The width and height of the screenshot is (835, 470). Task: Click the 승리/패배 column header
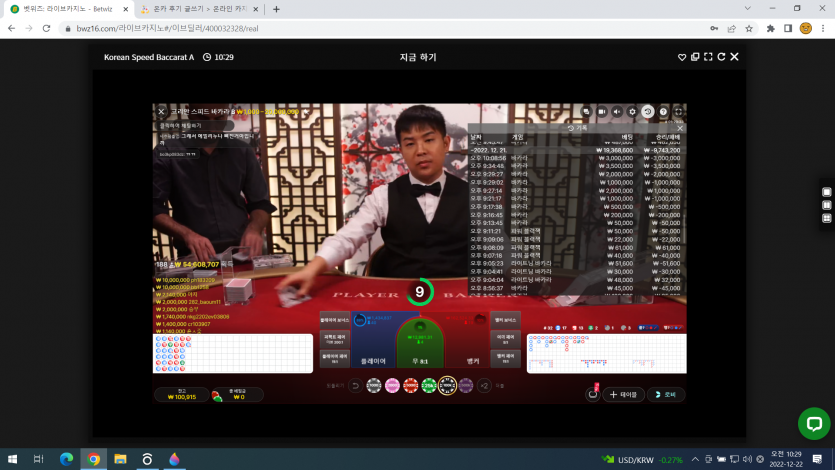pos(668,137)
